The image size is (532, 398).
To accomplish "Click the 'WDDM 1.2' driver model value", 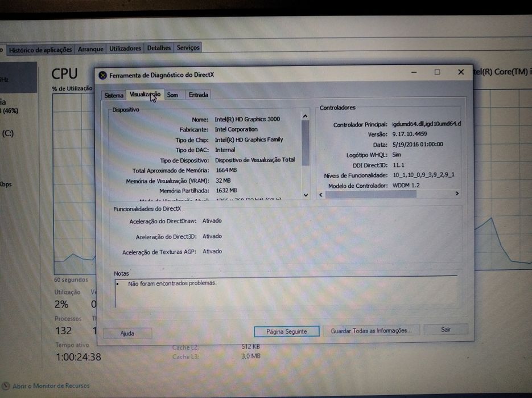I will 406,186.
